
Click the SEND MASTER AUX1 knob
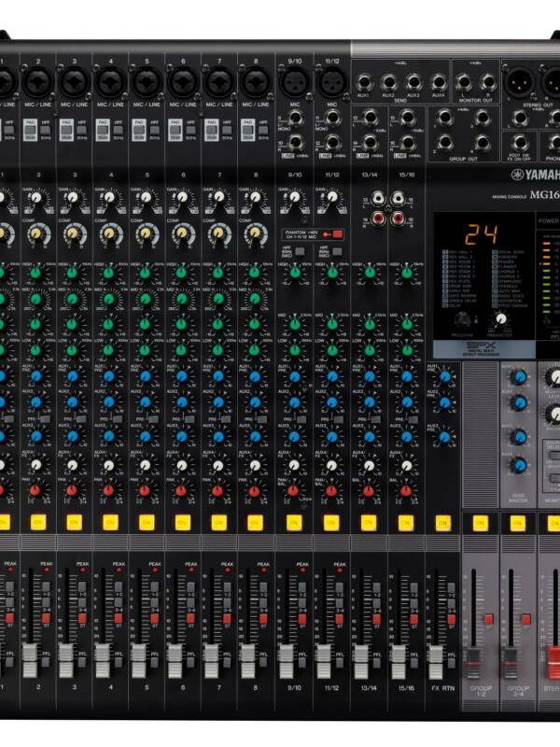[x=519, y=377]
